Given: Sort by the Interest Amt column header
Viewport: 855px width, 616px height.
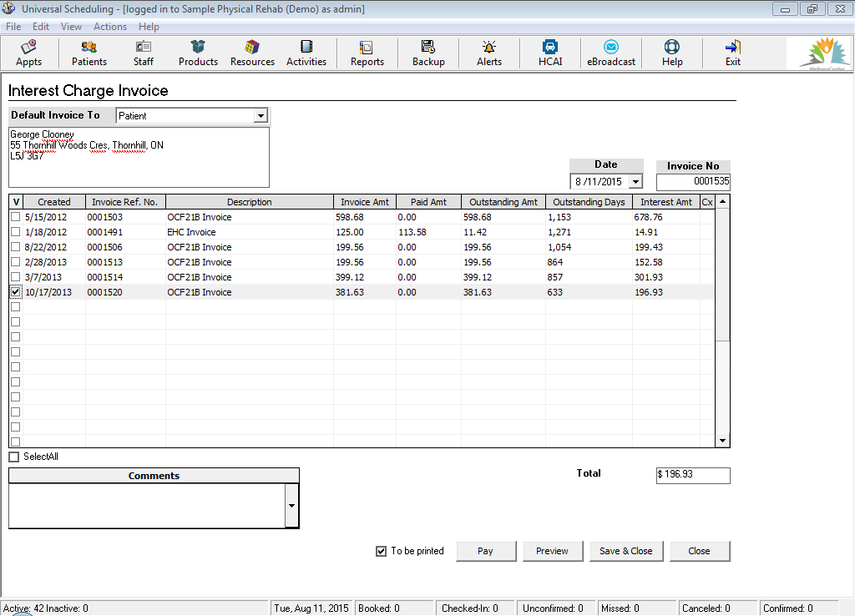Looking at the screenshot, I should 665,202.
